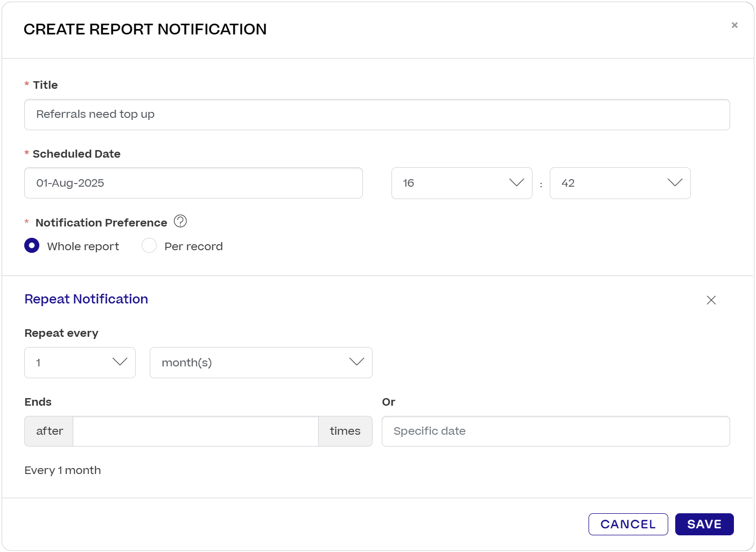
Task: Click the Repeat Notification link
Action: click(86, 299)
